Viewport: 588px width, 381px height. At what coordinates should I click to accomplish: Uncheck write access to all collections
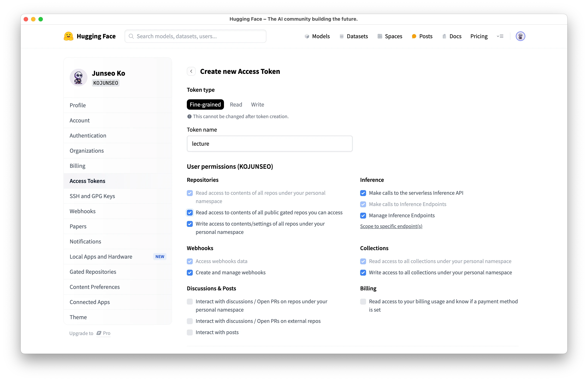point(363,273)
